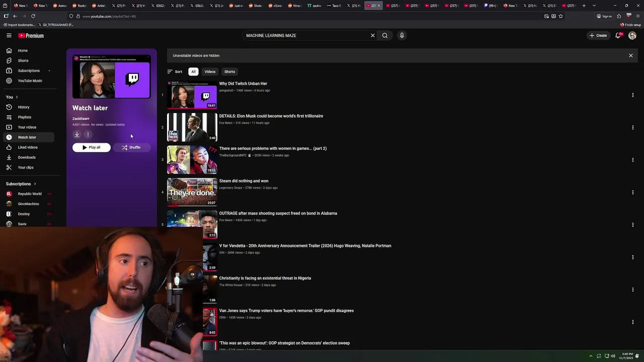
Task: Open women in games part 2 thumbnail
Action: pos(192,160)
